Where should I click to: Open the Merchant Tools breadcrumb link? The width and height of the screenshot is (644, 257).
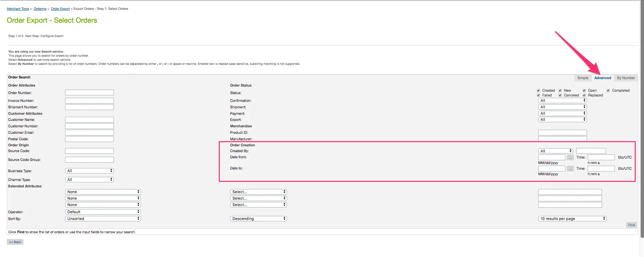pos(18,9)
